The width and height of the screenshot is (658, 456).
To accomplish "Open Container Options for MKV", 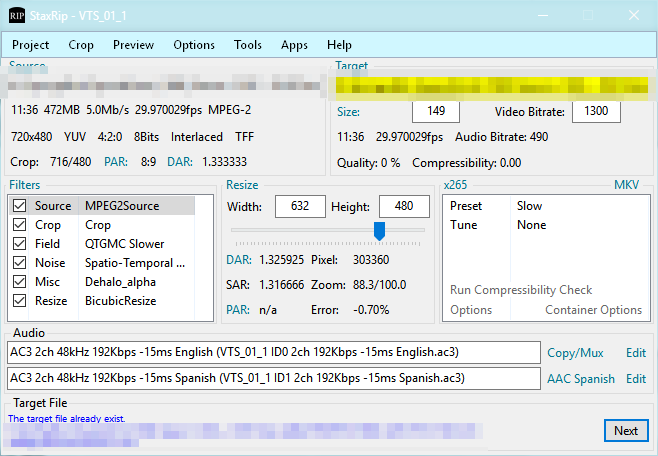I will click(x=593, y=310).
